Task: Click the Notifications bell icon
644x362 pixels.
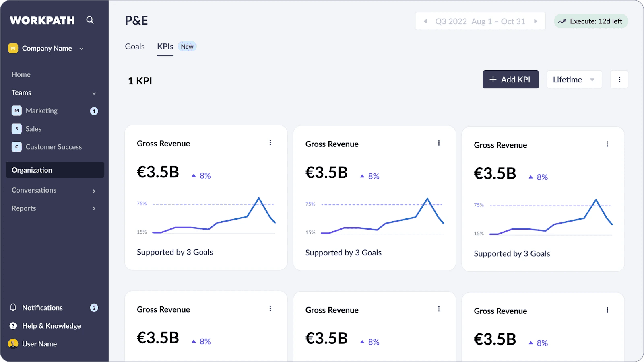Action: (x=13, y=307)
